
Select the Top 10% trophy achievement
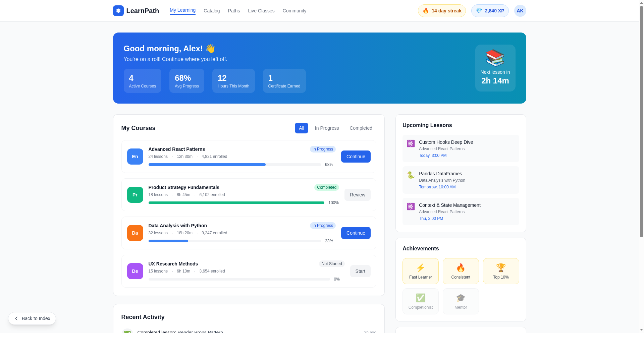click(501, 271)
